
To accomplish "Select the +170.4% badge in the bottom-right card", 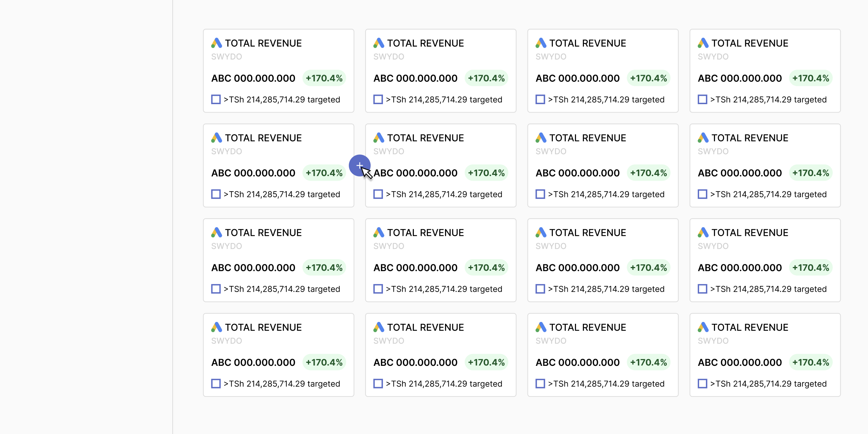I will pos(811,362).
